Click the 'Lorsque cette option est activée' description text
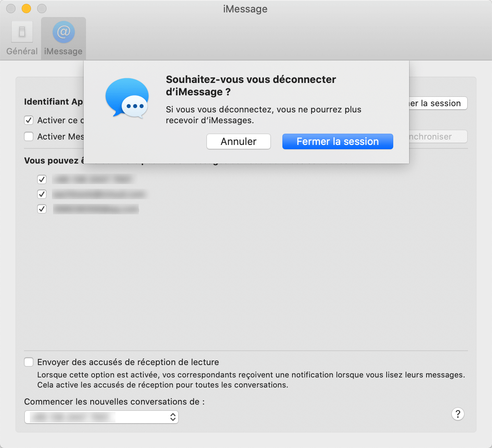This screenshot has height=448, width=492. tap(251, 380)
